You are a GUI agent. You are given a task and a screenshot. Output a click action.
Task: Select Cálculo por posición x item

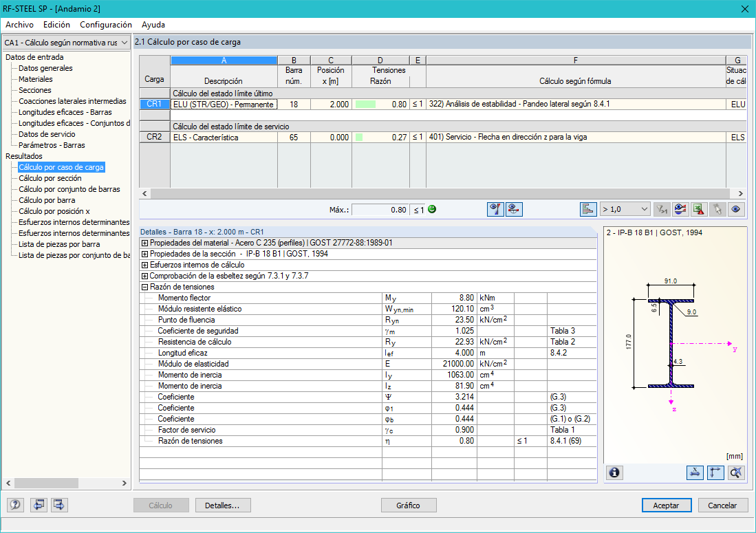click(x=54, y=212)
